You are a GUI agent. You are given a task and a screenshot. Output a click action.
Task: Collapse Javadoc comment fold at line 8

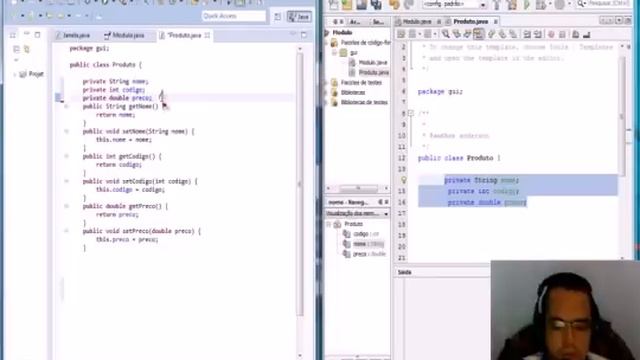pos(411,113)
